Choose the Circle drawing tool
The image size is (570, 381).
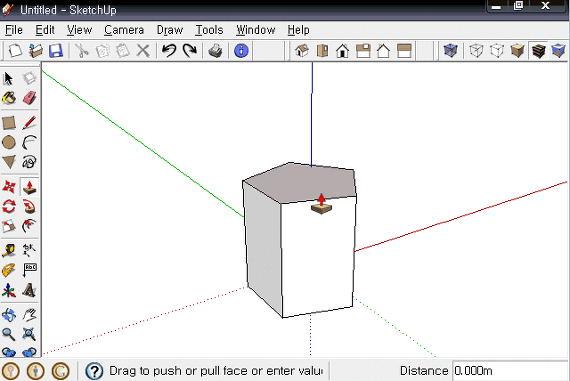pyautogui.click(x=9, y=143)
